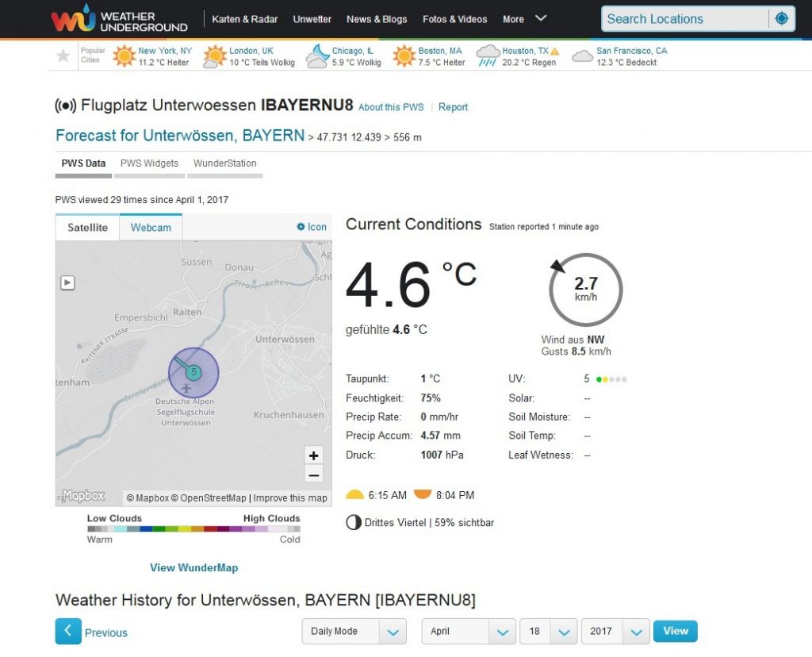Click the PWS broadcast signal icon
The height and width of the screenshot is (657, 812).
66,106
